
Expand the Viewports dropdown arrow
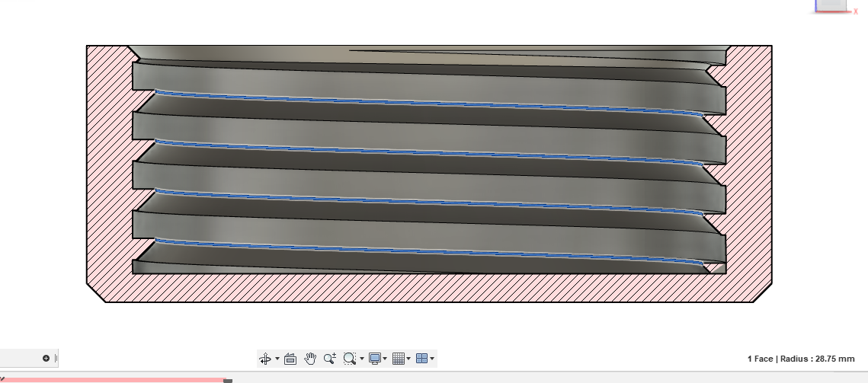(432, 359)
